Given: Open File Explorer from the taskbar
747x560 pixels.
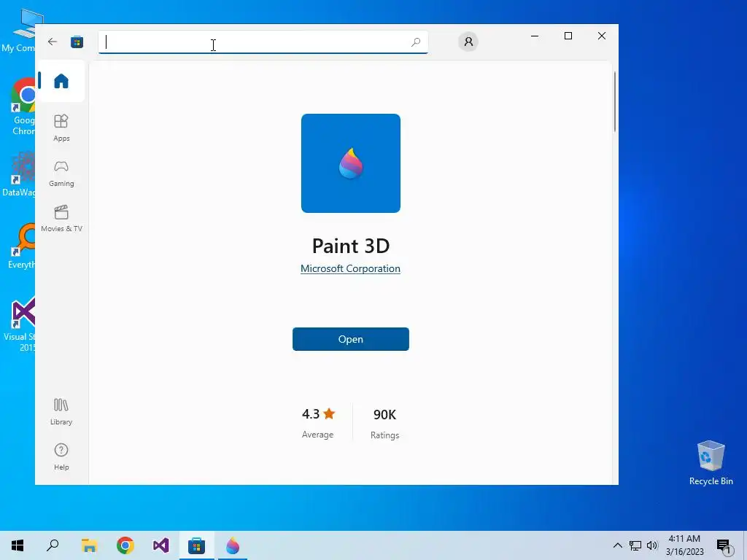Looking at the screenshot, I should (89, 545).
